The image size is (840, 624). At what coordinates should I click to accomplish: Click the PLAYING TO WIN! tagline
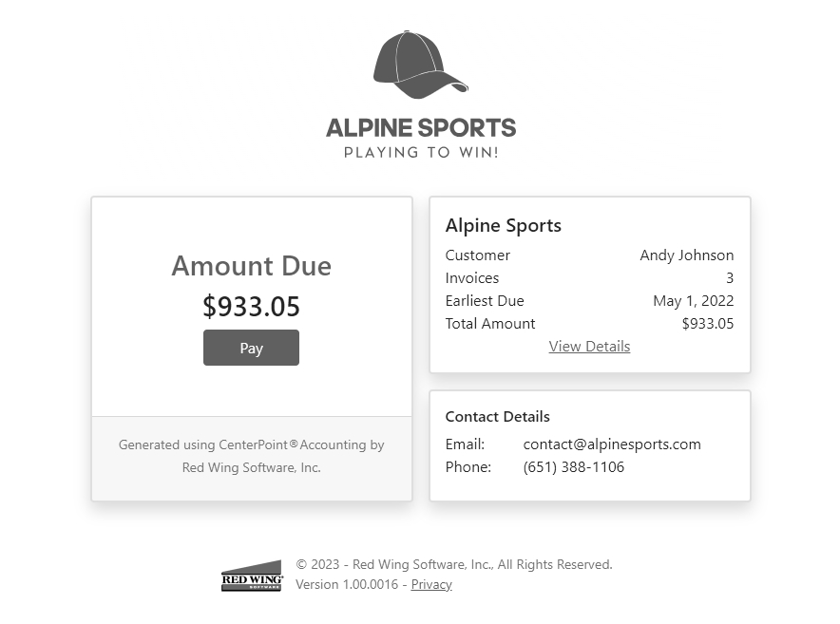coord(421,153)
